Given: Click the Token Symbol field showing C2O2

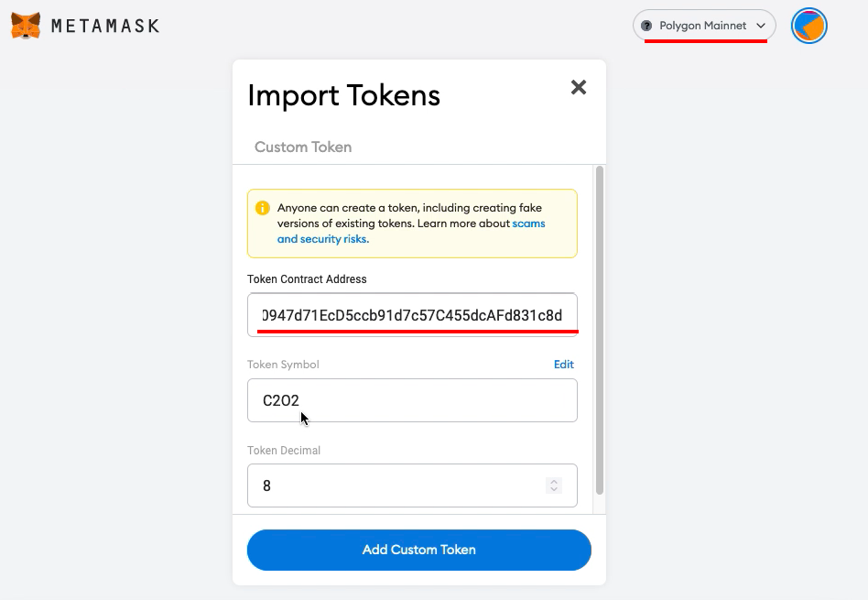Looking at the screenshot, I should pos(412,400).
